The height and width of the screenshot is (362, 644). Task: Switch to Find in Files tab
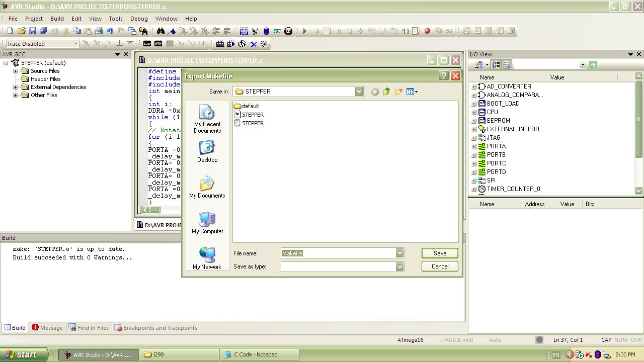tap(89, 328)
